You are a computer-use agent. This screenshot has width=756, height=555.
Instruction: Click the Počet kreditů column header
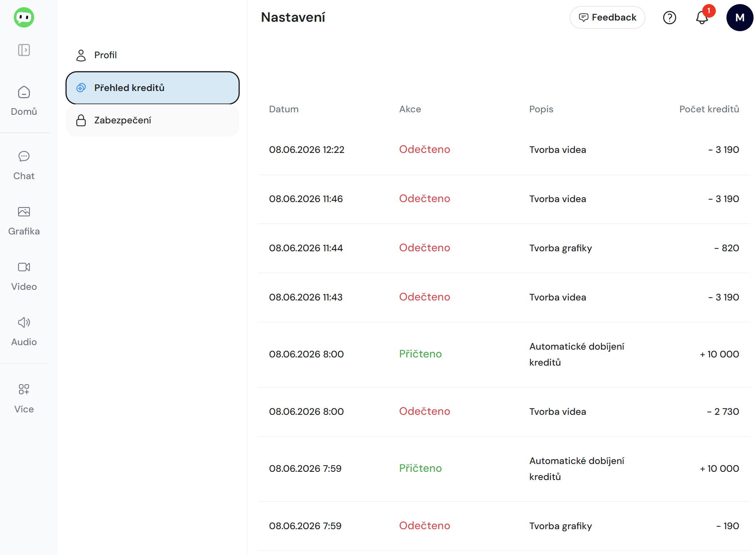click(x=709, y=109)
